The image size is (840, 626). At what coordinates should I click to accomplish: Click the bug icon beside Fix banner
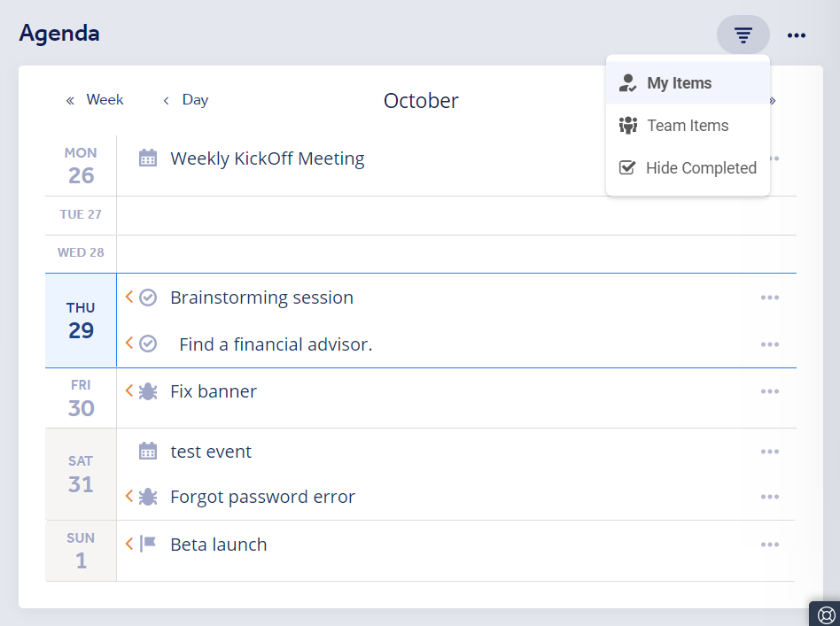tap(148, 391)
